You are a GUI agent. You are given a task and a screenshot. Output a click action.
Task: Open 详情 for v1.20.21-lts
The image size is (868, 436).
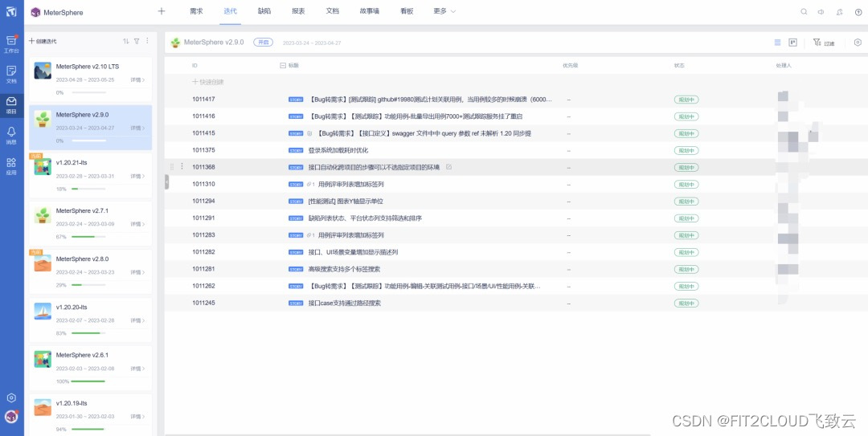pos(138,176)
